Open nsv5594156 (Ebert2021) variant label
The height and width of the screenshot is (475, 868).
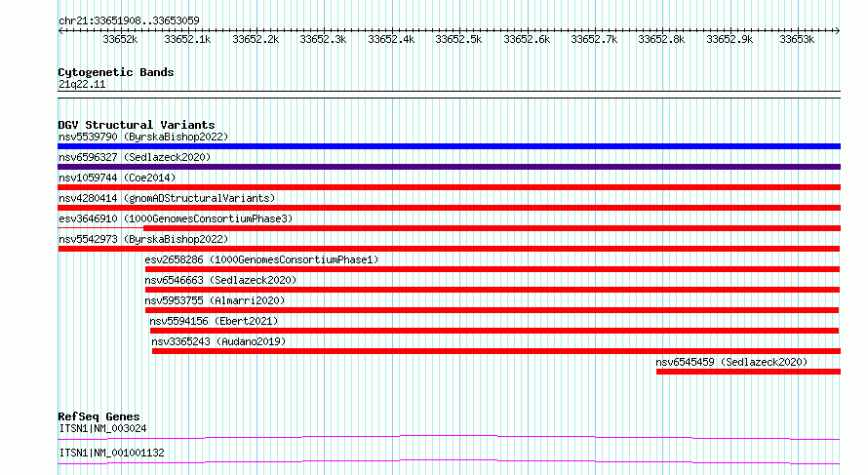[x=214, y=321]
